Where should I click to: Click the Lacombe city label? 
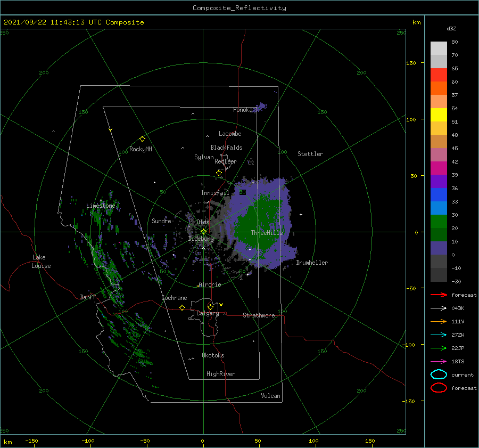[230, 134]
